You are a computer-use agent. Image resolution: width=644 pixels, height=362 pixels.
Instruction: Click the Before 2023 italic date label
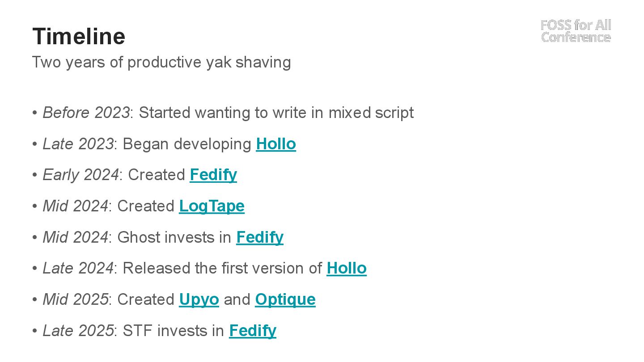pyautogui.click(x=86, y=113)
